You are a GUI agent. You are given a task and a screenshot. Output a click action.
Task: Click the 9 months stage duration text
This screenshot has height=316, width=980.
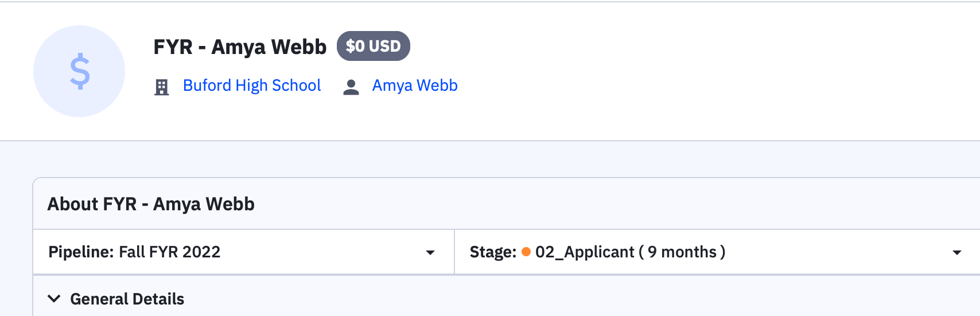682,252
